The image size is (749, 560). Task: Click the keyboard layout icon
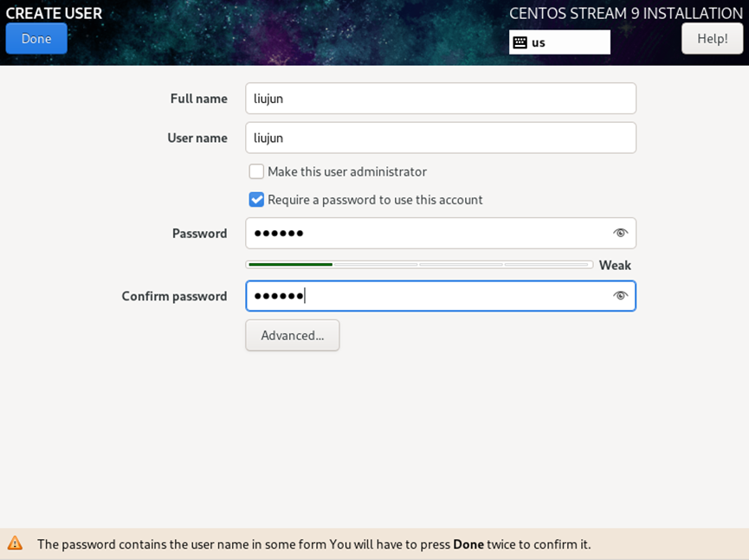coord(520,42)
